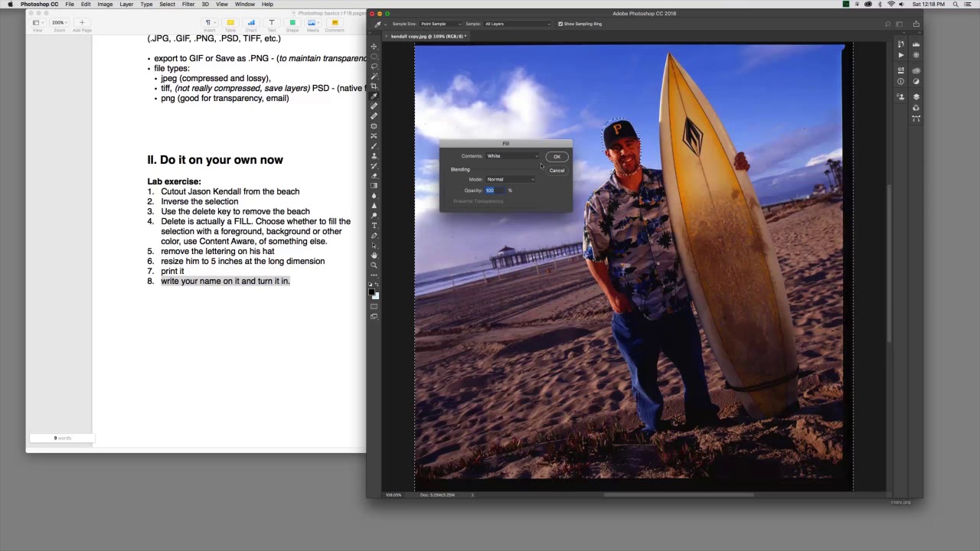The height and width of the screenshot is (551, 980).
Task: Select the Eyedropper tool in the toolbox
Action: pos(374,96)
